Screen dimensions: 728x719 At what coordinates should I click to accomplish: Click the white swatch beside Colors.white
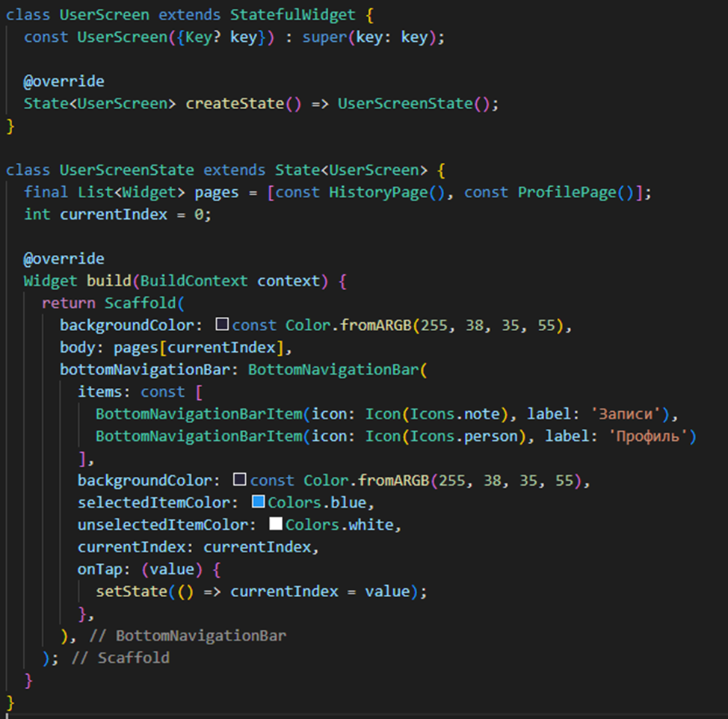[275, 525]
